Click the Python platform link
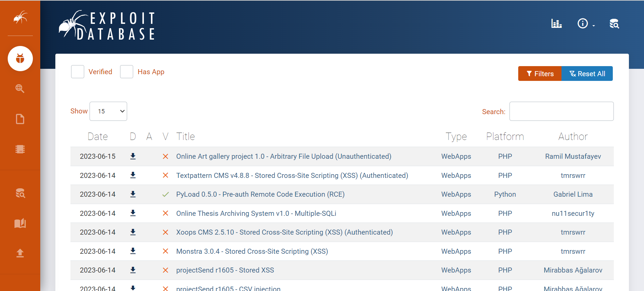 (505, 194)
